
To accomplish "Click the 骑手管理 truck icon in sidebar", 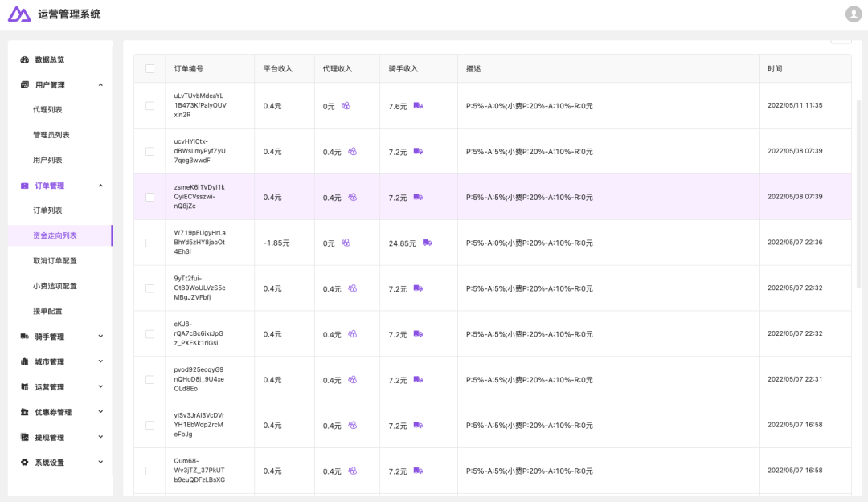I will pos(25,337).
